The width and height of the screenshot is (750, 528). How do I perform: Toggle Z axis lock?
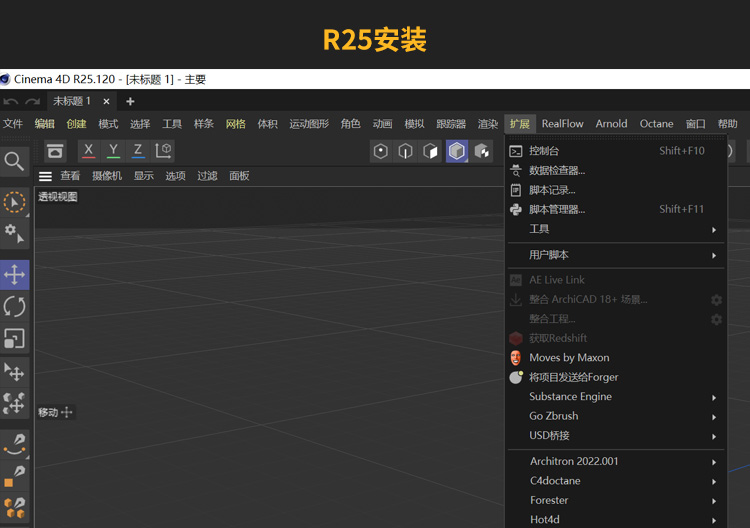coord(138,151)
